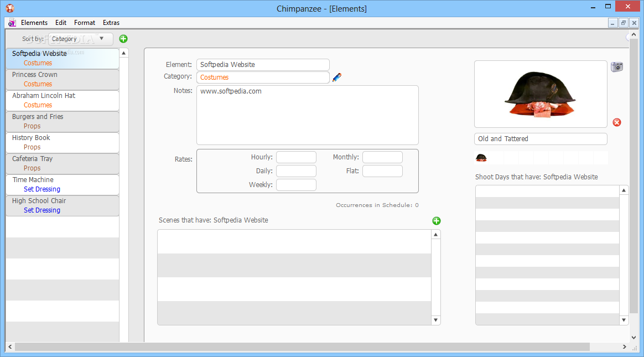Click the Monthly rate field
644x357 pixels.
click(382, 157)
